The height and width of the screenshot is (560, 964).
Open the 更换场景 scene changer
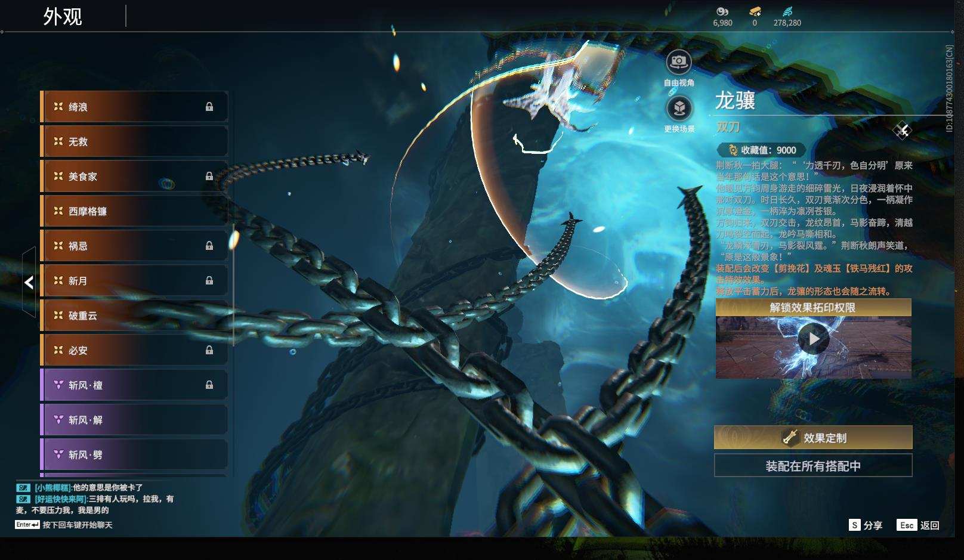tap(679, 109)
